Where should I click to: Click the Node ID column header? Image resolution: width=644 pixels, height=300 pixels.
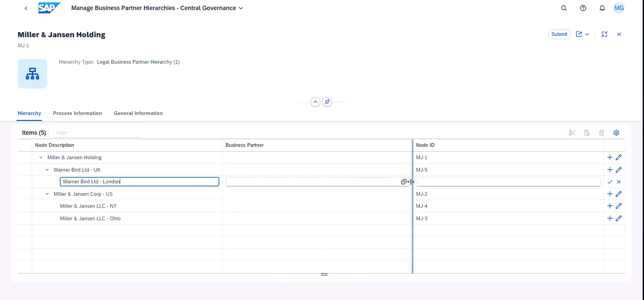pos(508,145)
